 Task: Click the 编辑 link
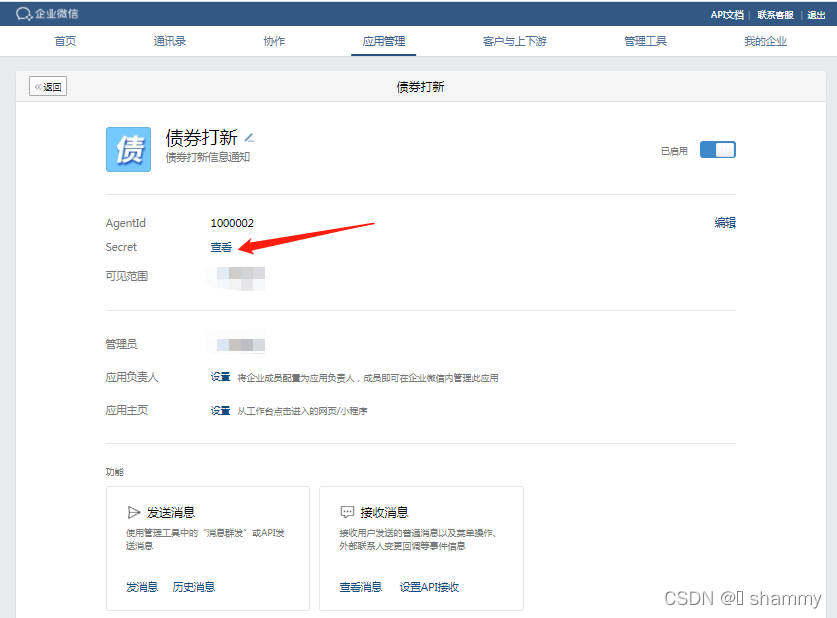click(725, 223)
